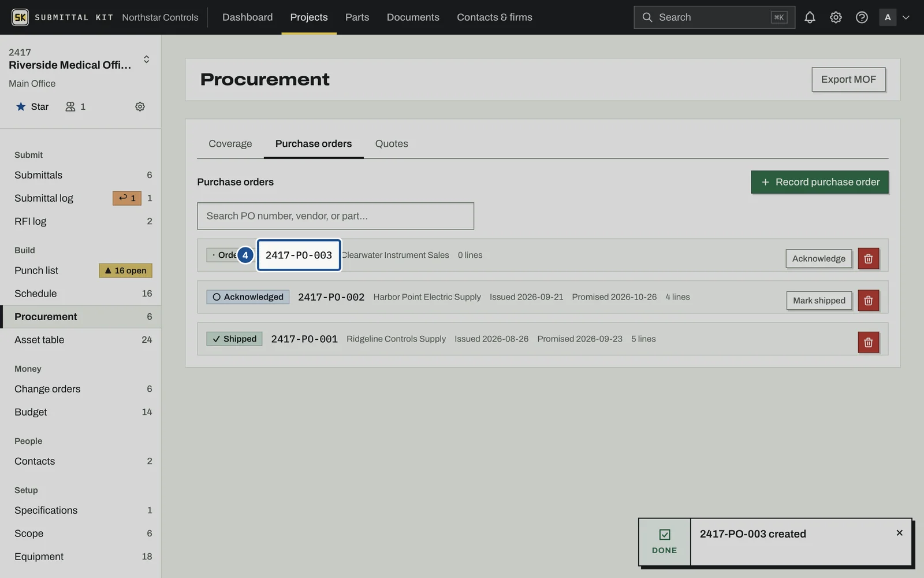
Task: Mark 2417-PO-002 as shipped
Action: click(819, 301)
